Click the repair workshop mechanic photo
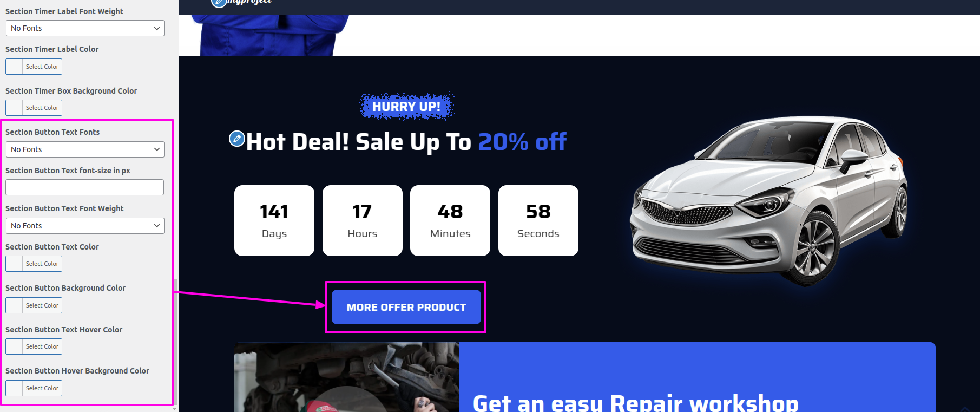 347,377
